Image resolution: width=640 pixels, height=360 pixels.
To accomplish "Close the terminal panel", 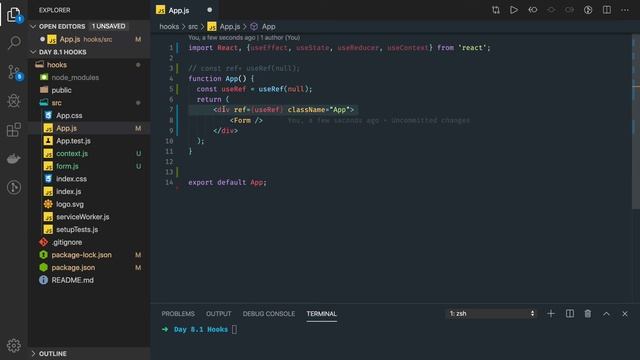I will [x=625, y=313].
